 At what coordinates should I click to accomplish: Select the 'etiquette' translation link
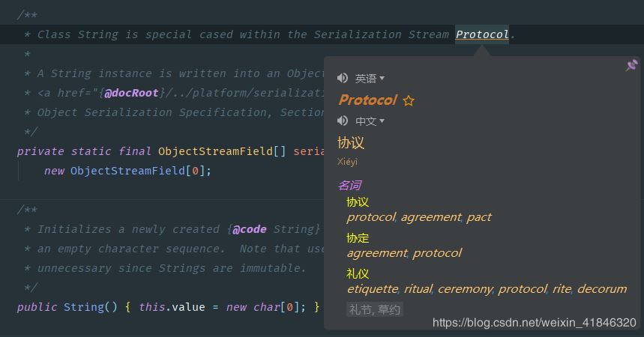(x=373, y=289)
